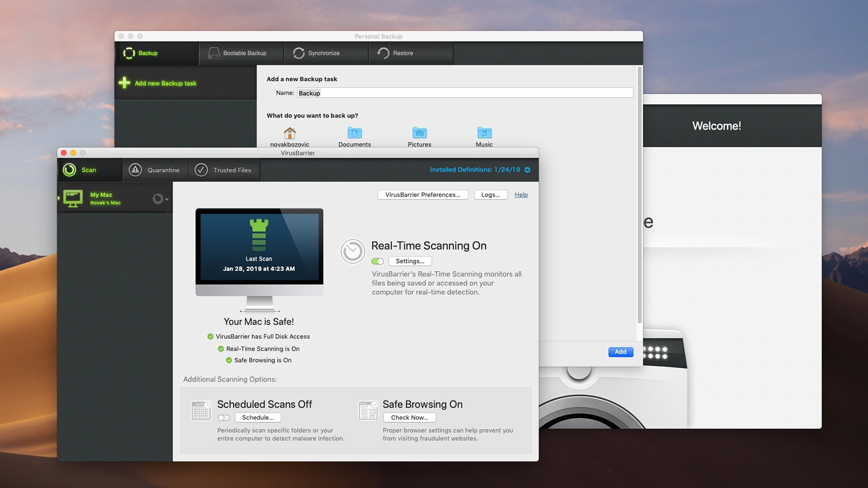Choose novakbozovic home folder icon

click(290, 133)
